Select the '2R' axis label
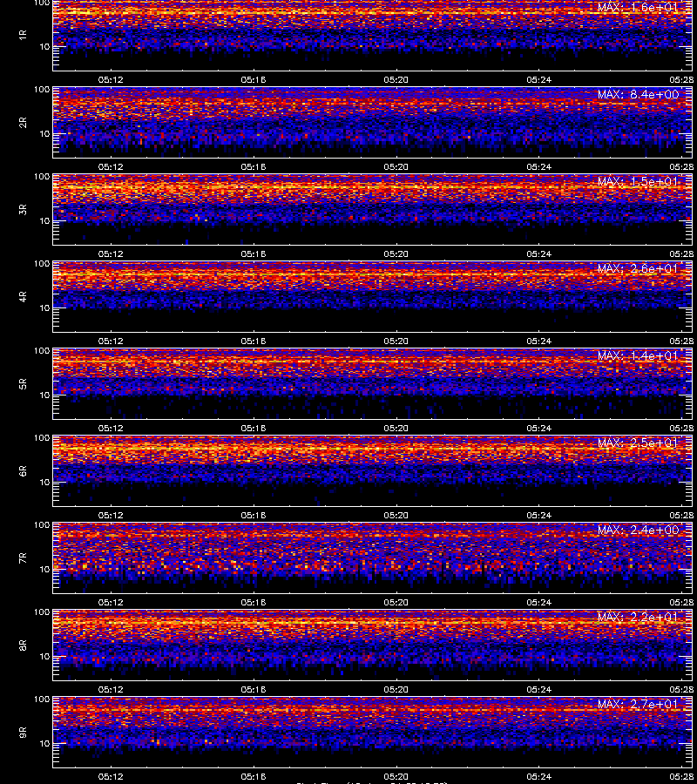697x784 pixels. point(23,123)
